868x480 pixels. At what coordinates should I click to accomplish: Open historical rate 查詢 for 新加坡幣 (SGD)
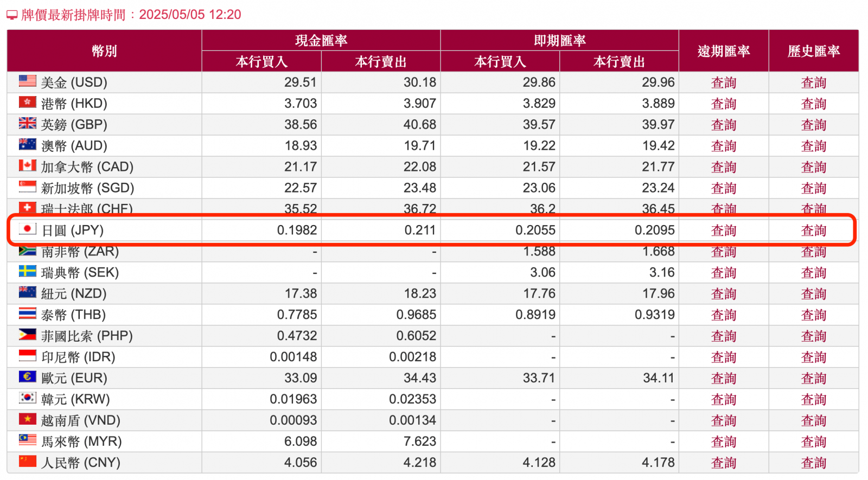[814, 188]
